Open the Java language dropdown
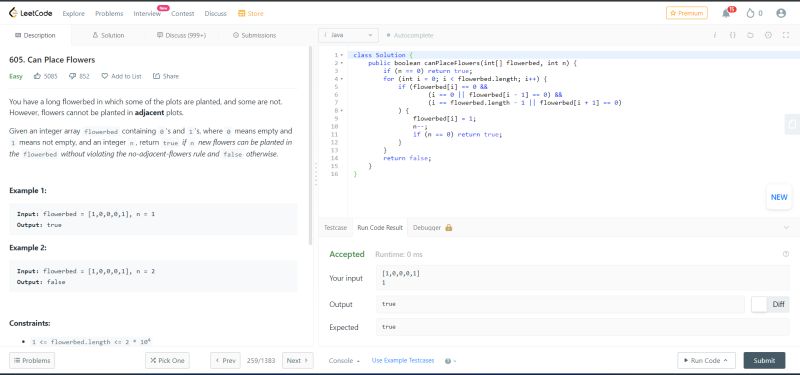Viewport: 800px width, 375px height. click(x=348, y=35)
